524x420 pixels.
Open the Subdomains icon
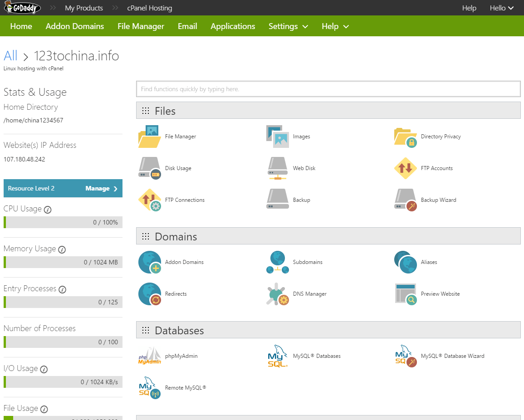[x=277, y=262]
